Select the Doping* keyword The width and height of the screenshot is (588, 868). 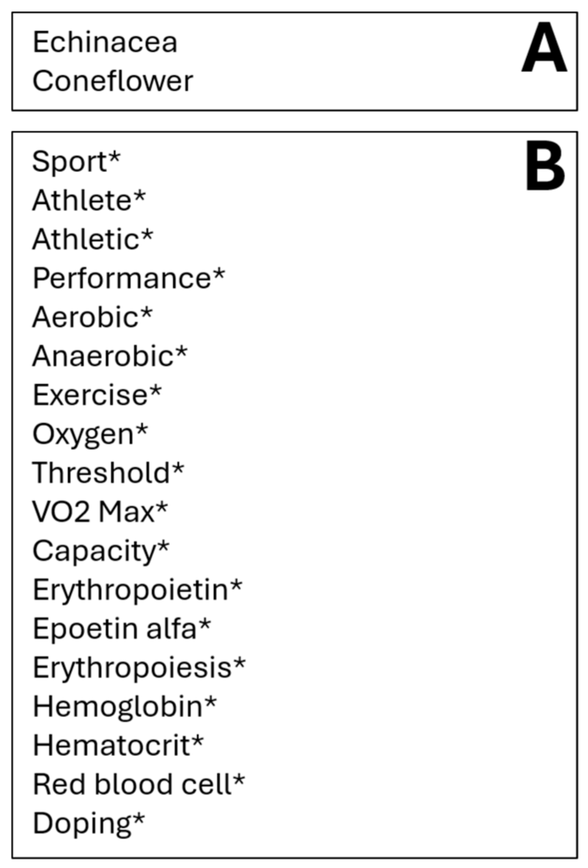tap(89, 823)
